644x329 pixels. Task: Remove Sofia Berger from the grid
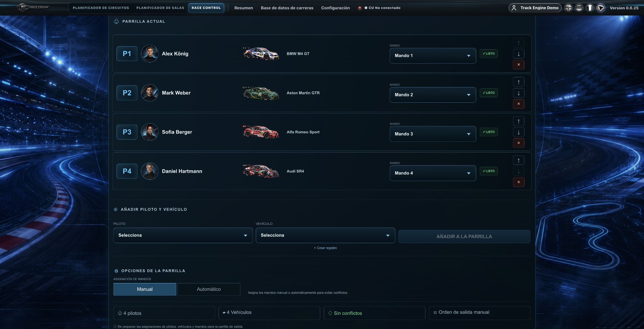coord(518,143)
